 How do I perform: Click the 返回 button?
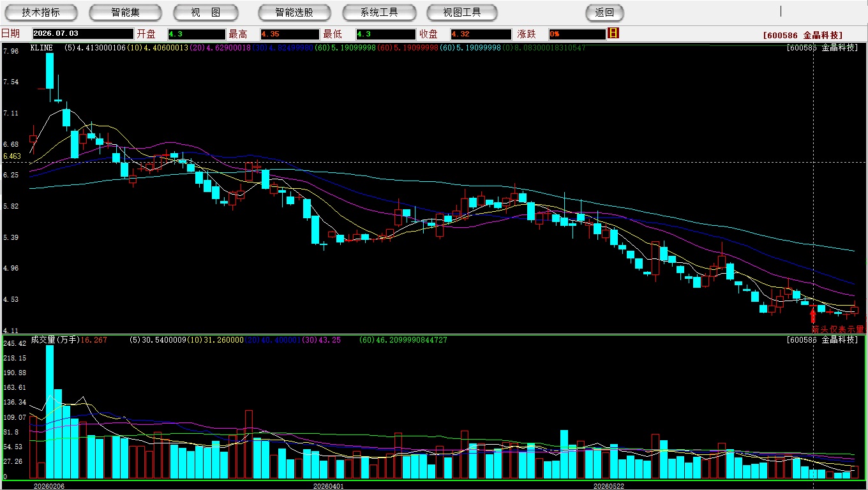pyautogui.click(x=604, y=12)
